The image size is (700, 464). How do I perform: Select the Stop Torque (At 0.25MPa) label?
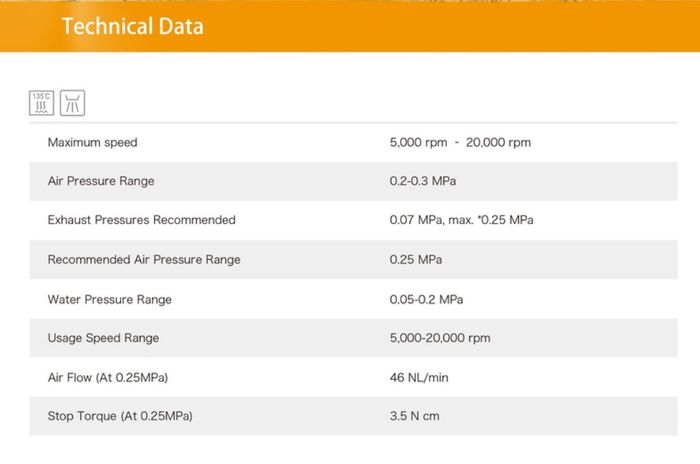click(x=120, y=416)
